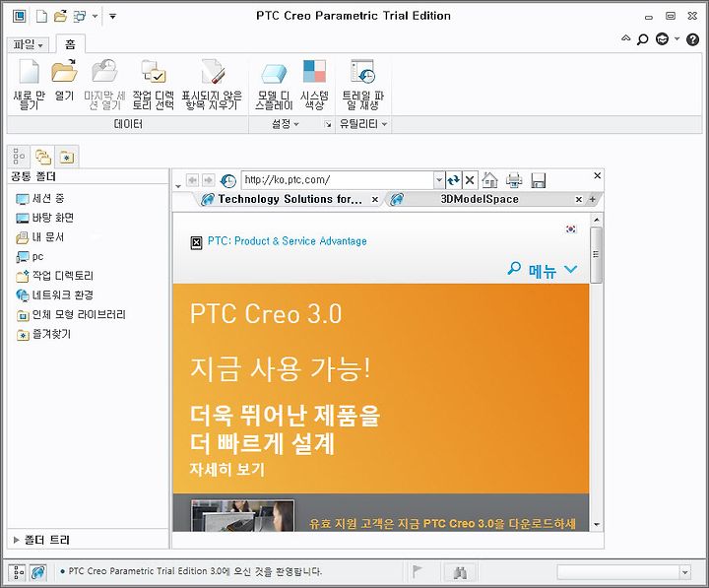Switch to the Favorites navigator tab
The width and height of the screenshot is (709, 588).
tap(67, 157)
